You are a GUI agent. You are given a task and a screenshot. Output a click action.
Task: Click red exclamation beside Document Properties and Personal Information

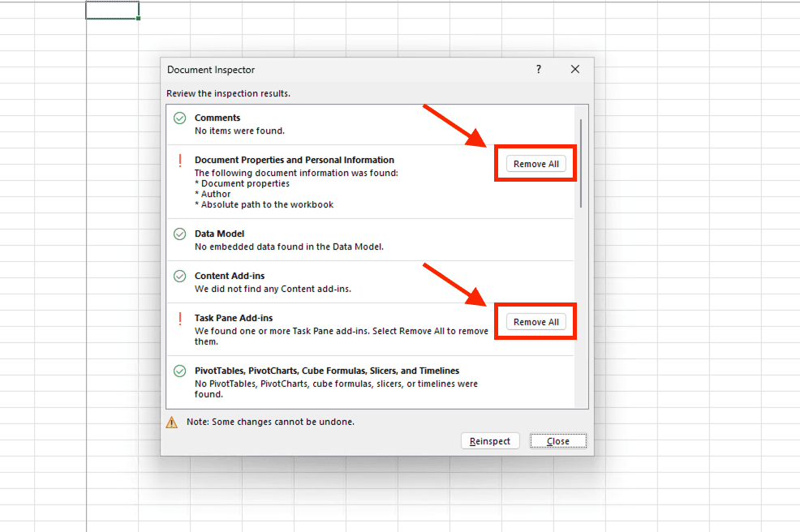(180, 161)
